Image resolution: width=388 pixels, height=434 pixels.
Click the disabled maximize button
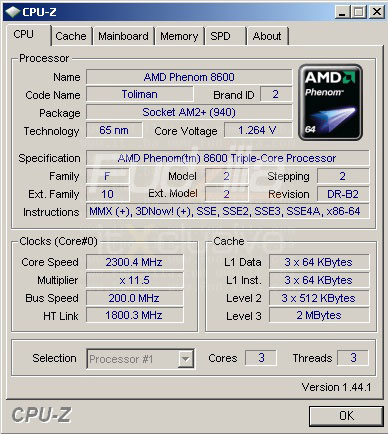click(358, 12)
